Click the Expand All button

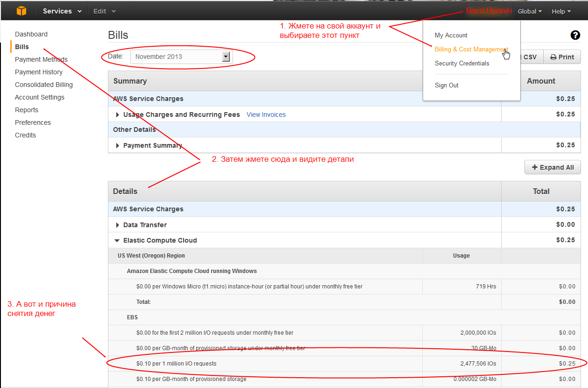coord(553,167)
